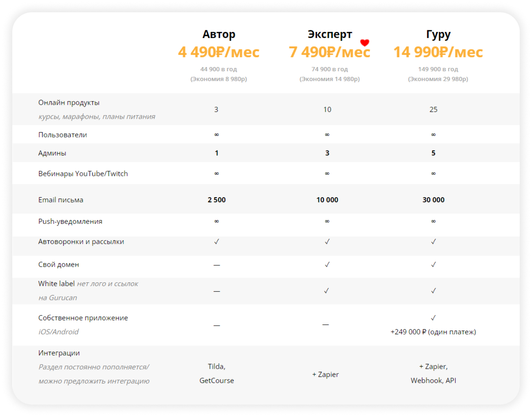The image size is (532, 417).
Task: Click the 4 490₽/мес price
Action: 219,52
